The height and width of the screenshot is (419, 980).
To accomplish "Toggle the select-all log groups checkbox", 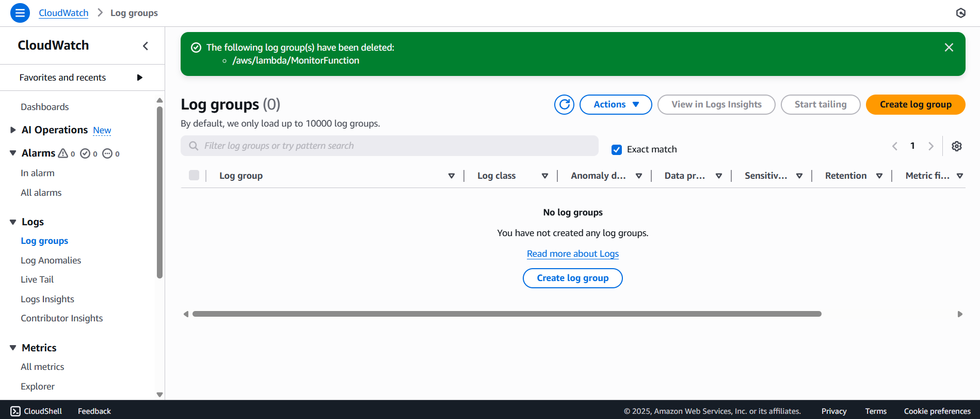I will 194,176.
